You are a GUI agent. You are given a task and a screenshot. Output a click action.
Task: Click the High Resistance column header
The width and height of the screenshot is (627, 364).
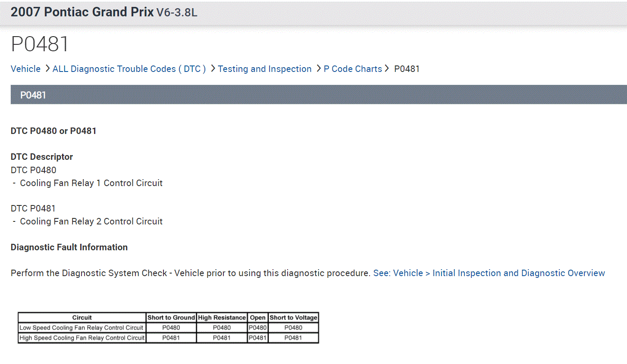tap(222, 318)
